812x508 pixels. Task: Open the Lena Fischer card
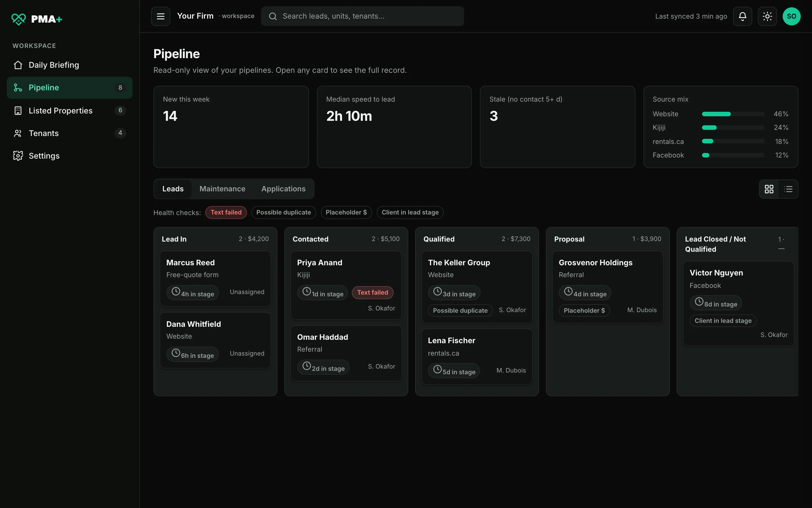(x=477, y=356)
